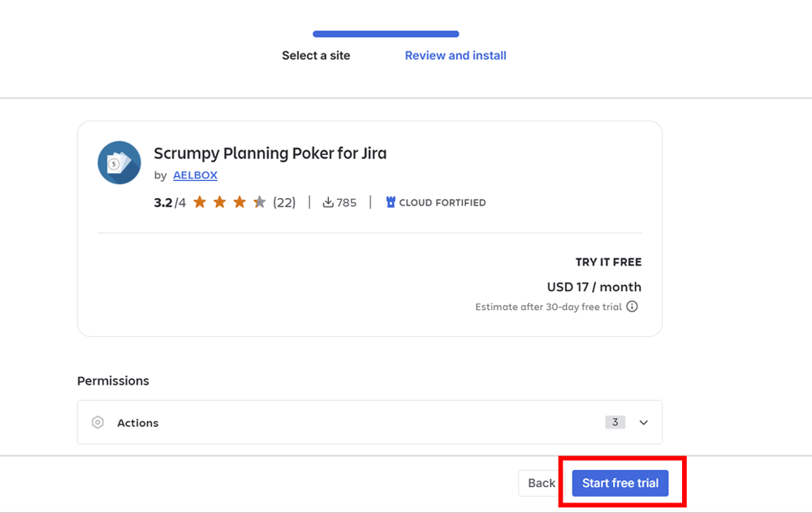Open the info icon next to free trial estimate

pos(632,307)
